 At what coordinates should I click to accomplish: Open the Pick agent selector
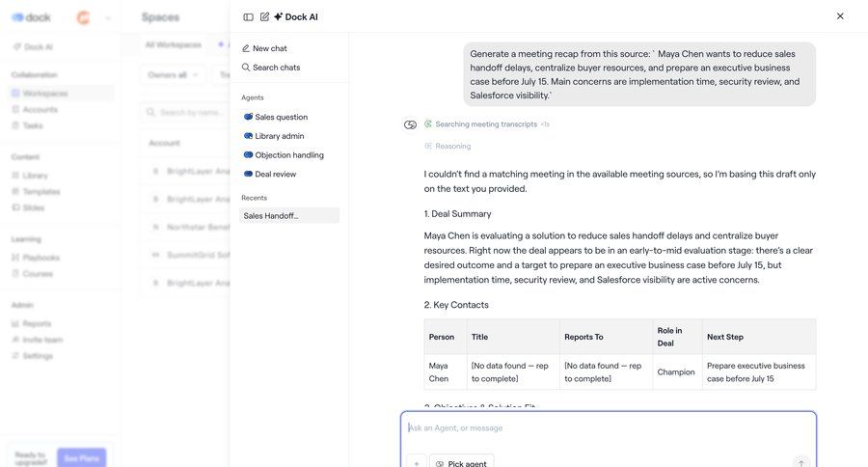pos(462,463)
